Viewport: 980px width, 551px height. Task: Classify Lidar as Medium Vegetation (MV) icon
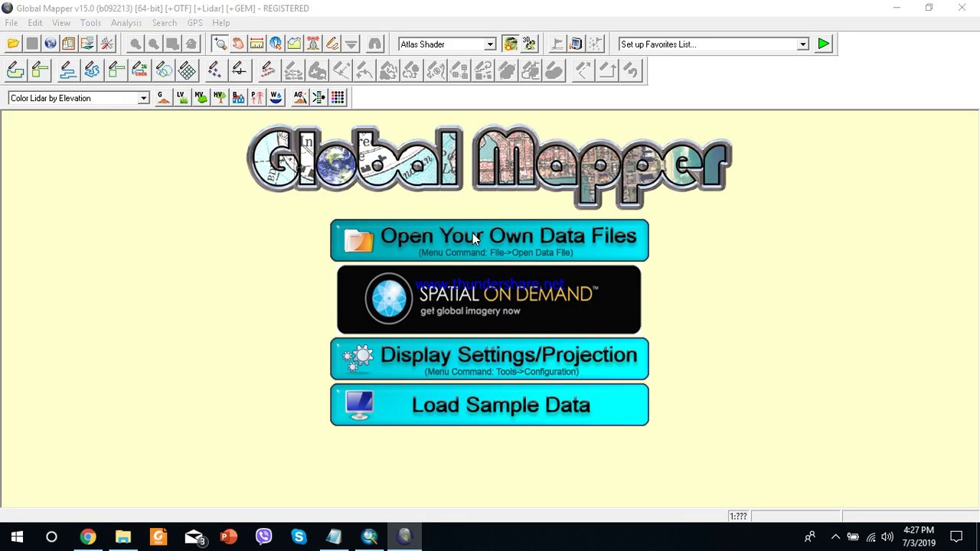[x=201, y=97]
